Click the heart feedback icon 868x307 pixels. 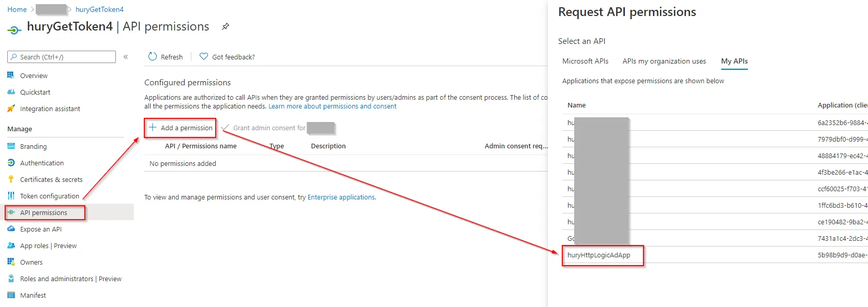point(204,56)
